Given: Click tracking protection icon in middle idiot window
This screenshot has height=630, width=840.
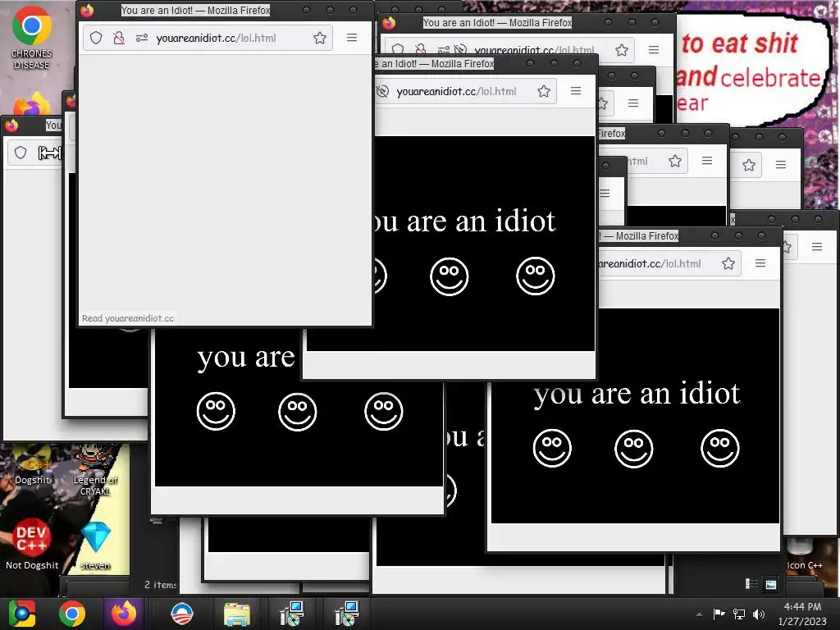Looking at the screenshot, I should [x=382, y=91].
